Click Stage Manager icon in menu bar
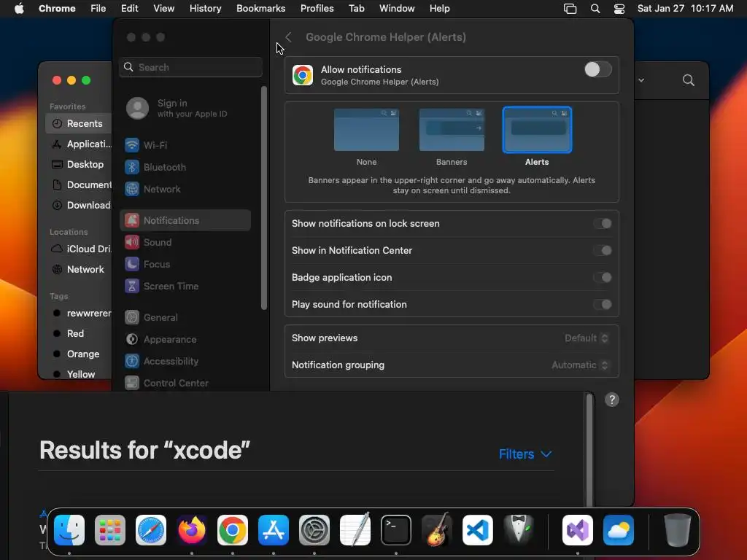Viewport: 747px width, 560px height. tap(570, 9)
